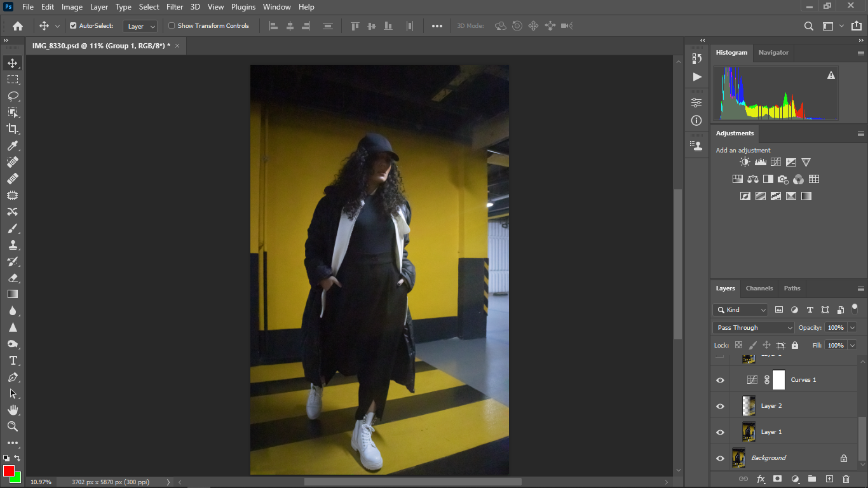Image resolution: width=868 pixels, height=488 pixels.
Task: Select the Zoom tool
Action: [x=13, y=426]
